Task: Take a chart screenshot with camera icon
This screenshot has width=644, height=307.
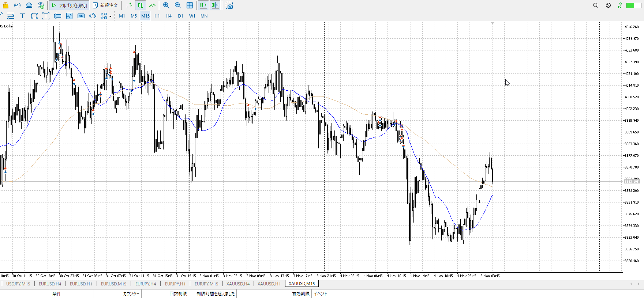Action: [229, 5]
